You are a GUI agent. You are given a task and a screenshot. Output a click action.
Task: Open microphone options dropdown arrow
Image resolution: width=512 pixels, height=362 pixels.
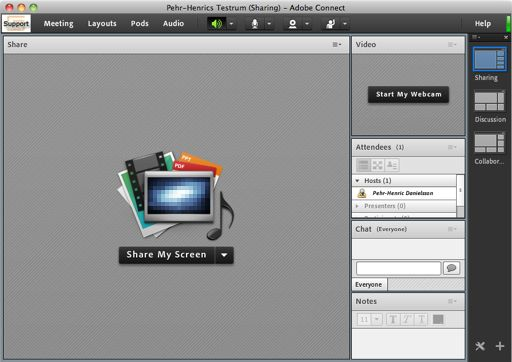[x=269, y=24]
